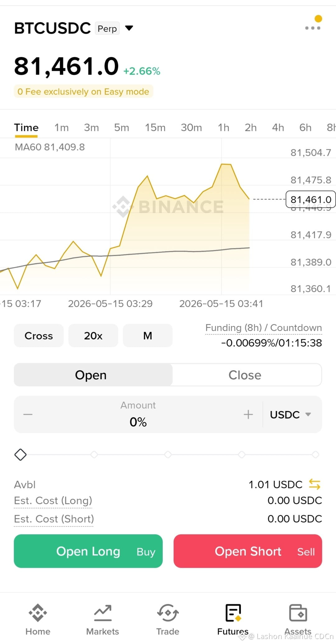Open the Assets wallet icon
Viewport: 336px width, 644px height.
[298, 613]
